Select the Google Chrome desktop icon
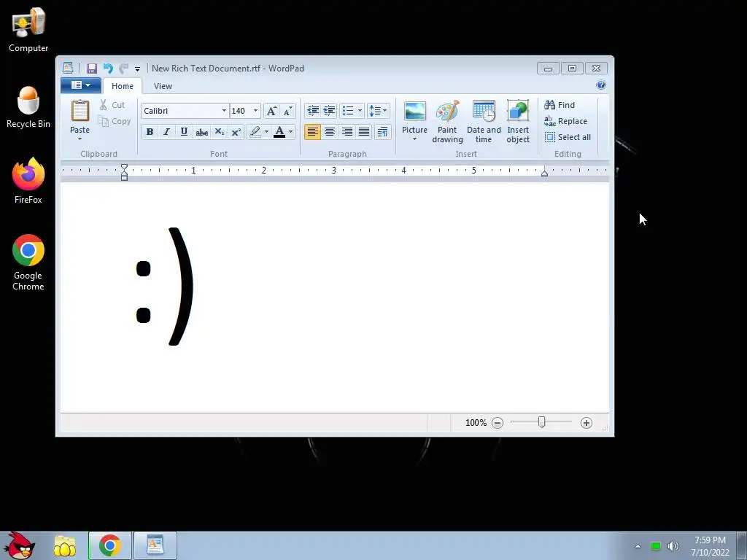This screenshot has height=560, width=747. point(28,262)
